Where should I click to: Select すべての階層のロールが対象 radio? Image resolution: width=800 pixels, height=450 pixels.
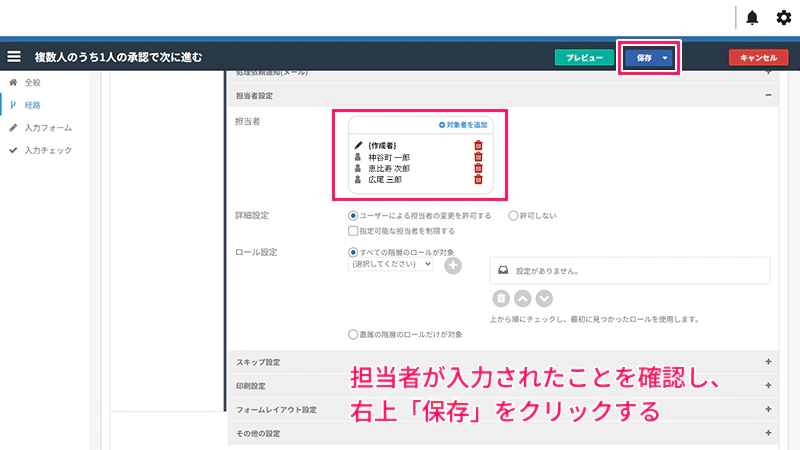353,252
